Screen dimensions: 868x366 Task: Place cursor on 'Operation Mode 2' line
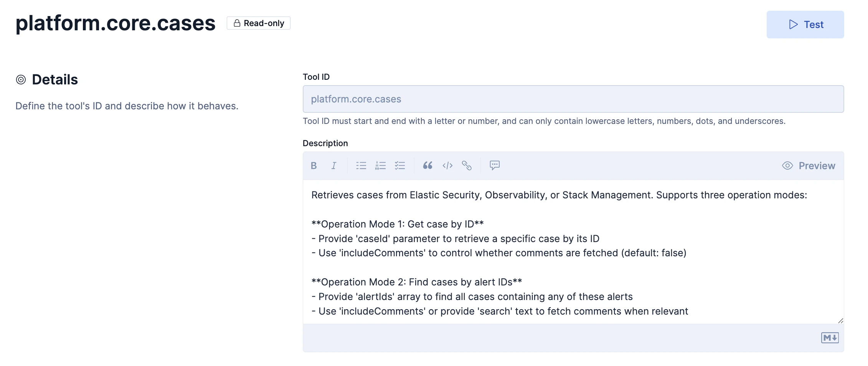[x=417, y=282]
